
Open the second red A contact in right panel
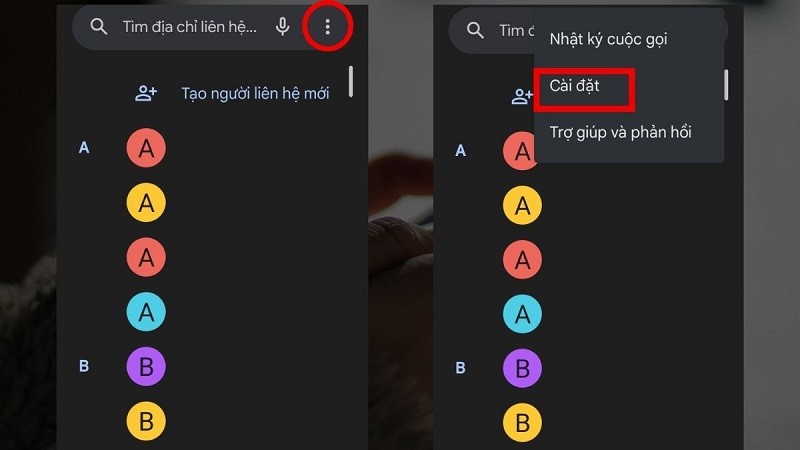(522, 260)
